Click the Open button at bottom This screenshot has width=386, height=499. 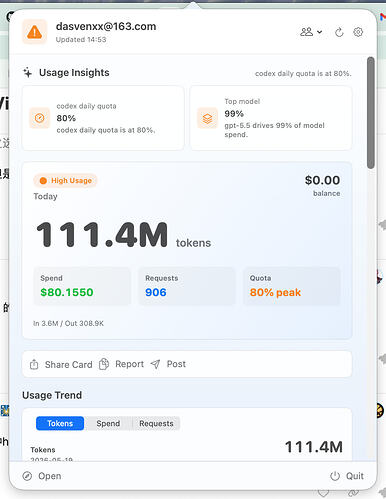point(42,476)
